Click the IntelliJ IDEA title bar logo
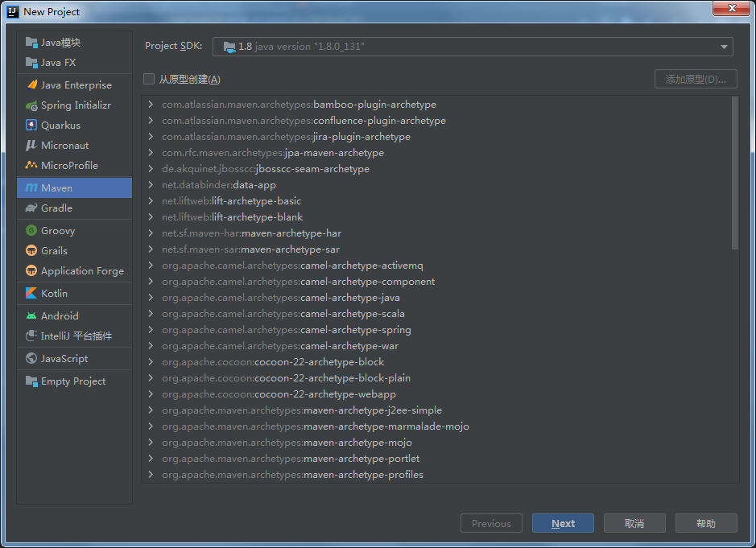The height and width of the screenshot is (548, 756). coord(13,11)
